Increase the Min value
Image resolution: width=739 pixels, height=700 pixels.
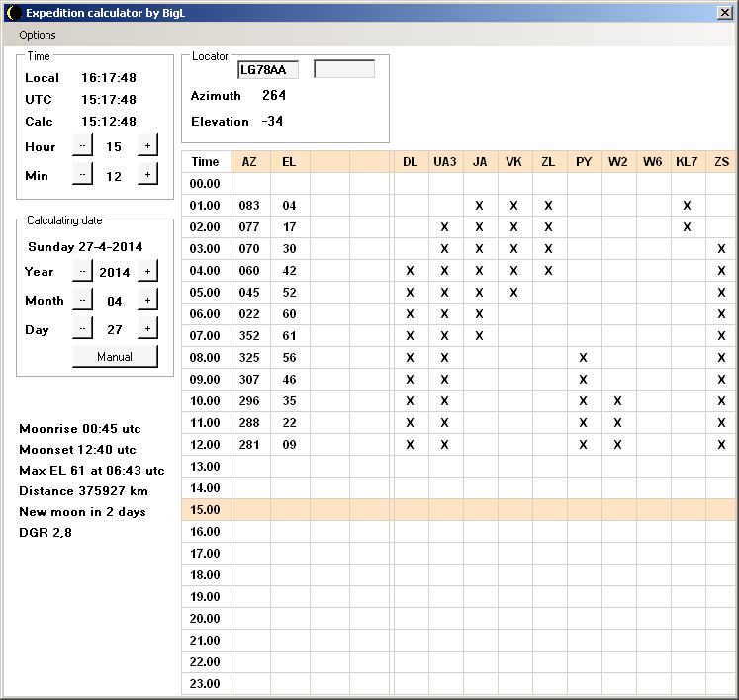(x=147, y=175)
